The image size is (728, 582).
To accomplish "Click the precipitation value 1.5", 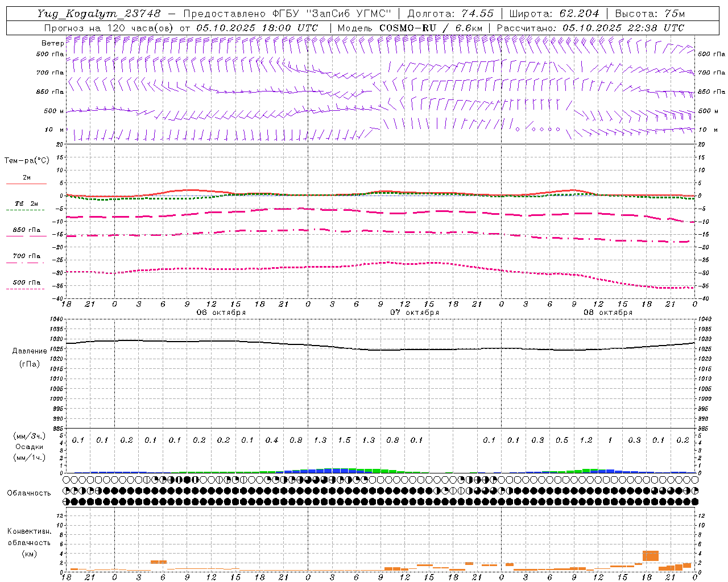I will click(x=344, y=440).
